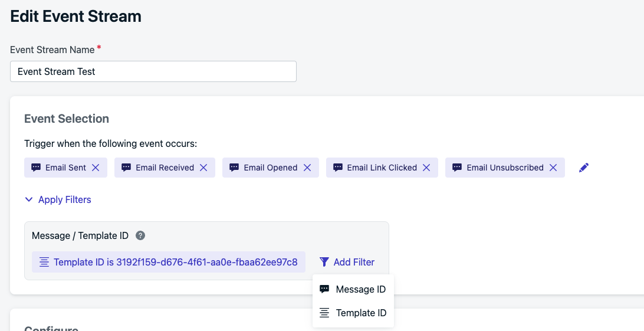This screenshot has height=331, width=644.
Task: Click the Email Unsubscribed chat bubble icon
Action: tap(457, 168)
